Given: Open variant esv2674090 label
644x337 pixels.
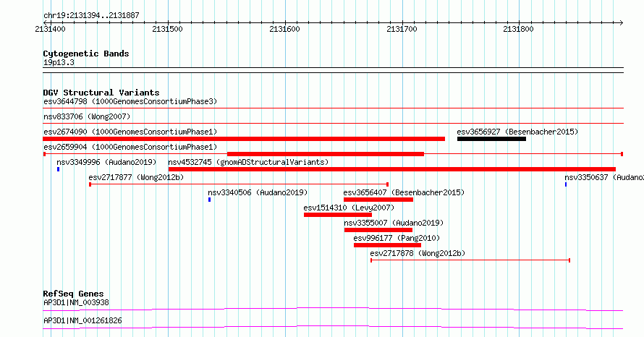Looking at the screenshot, I should point(130,132).
